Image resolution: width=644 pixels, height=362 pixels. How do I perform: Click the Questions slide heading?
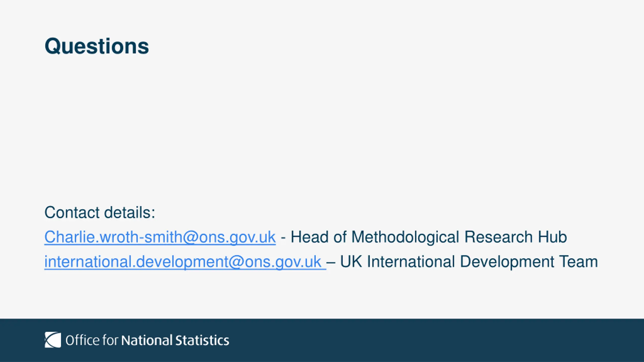pyautogui.click(x=97, y=46)
